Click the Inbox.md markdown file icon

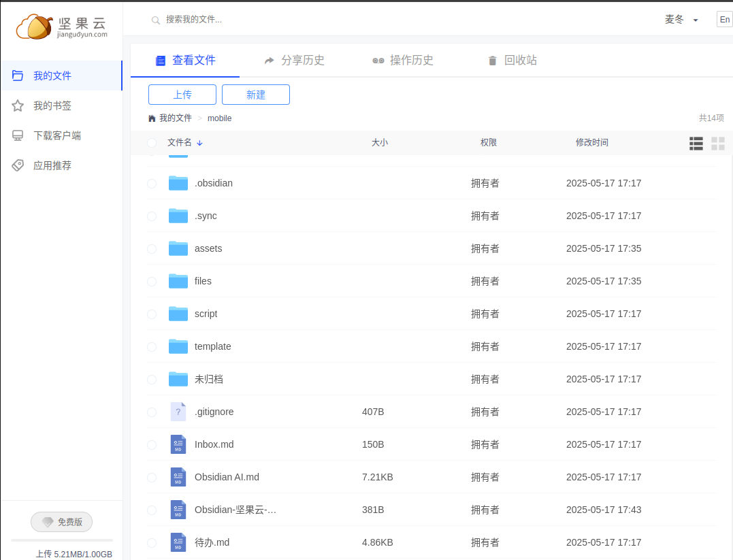(178, 444)
